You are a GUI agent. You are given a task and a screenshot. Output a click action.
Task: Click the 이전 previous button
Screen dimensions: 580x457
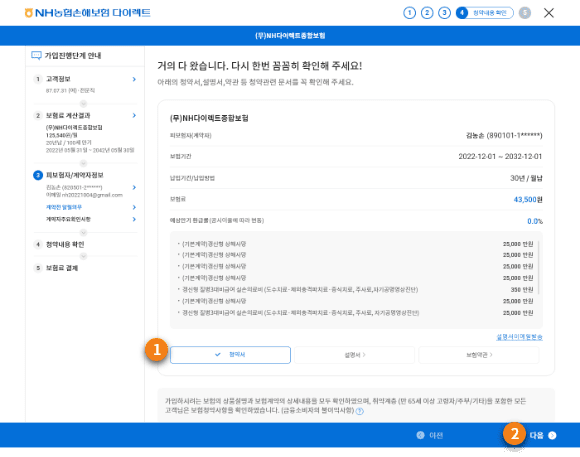click(x=430, y=435)
